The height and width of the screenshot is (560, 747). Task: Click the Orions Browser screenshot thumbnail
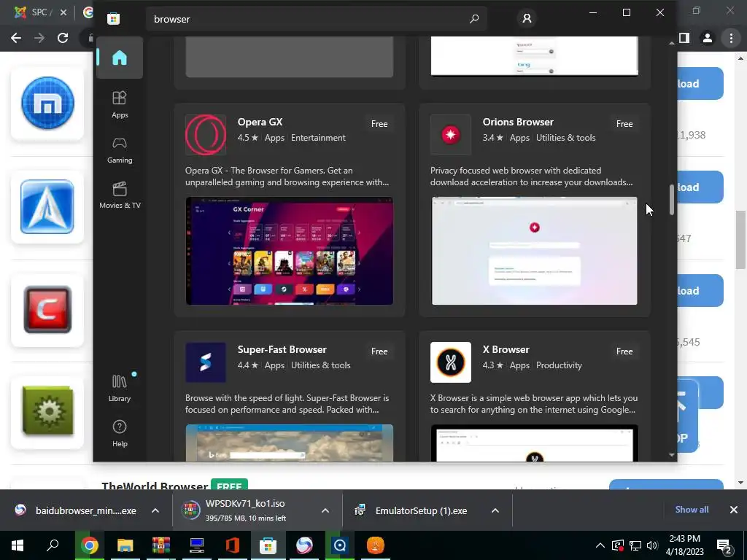pos(535,251)
